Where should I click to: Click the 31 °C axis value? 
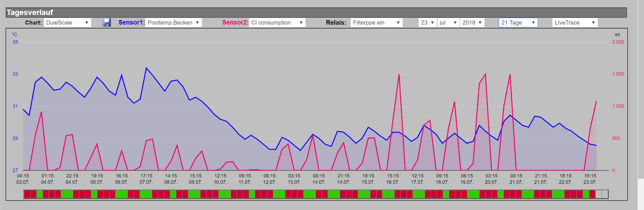pos(15,106)
